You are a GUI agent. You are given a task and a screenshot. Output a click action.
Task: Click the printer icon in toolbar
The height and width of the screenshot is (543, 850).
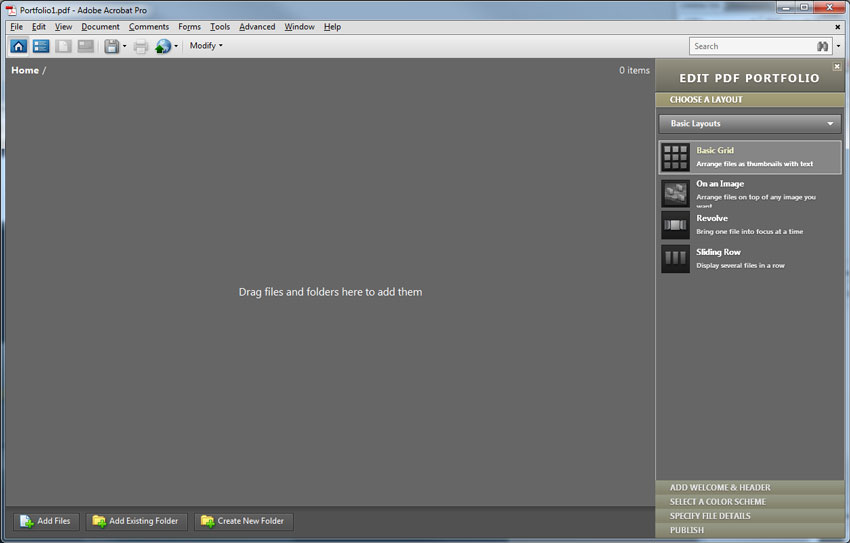coord(141,46)
